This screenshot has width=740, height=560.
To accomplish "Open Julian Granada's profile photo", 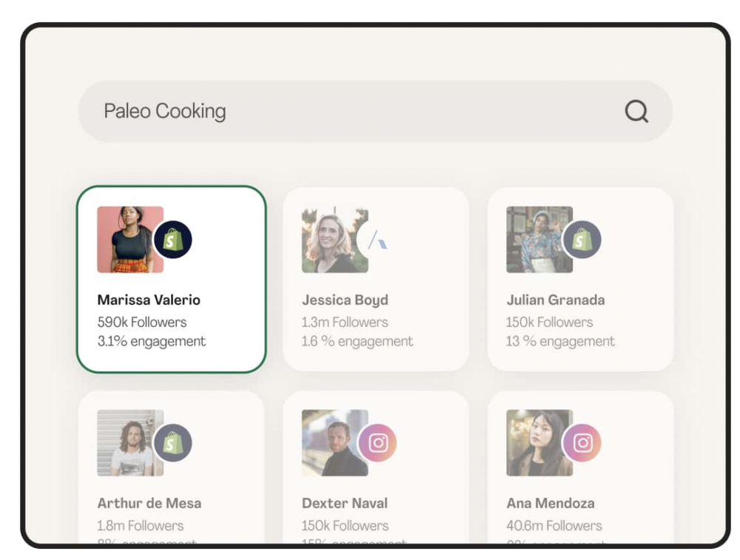I will [536, 240].
